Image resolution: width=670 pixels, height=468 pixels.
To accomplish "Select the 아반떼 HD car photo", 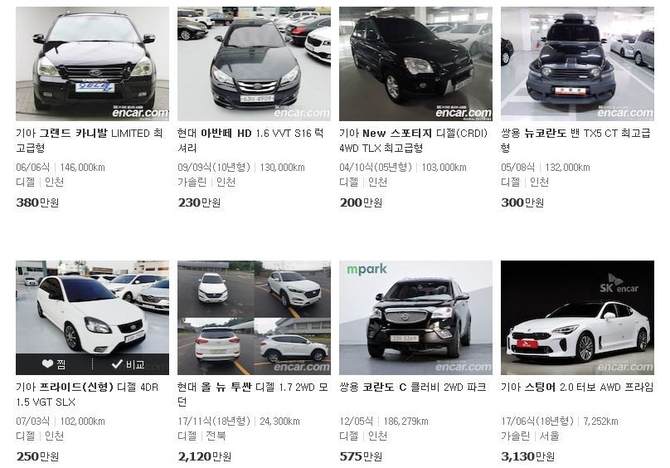I will pyautogui.click(x=254, y=64).
